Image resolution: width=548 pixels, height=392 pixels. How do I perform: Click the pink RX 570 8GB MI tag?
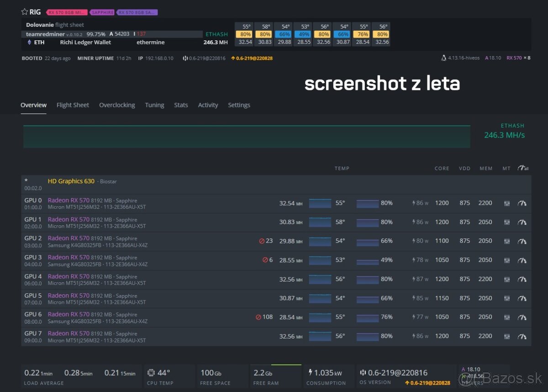pos(67,12)
